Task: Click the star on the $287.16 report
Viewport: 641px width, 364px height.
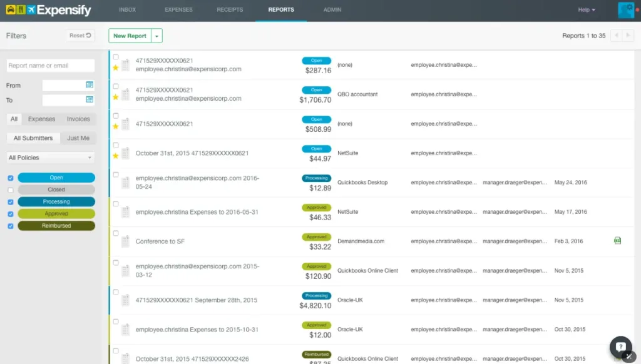Action: click(115, 68)
